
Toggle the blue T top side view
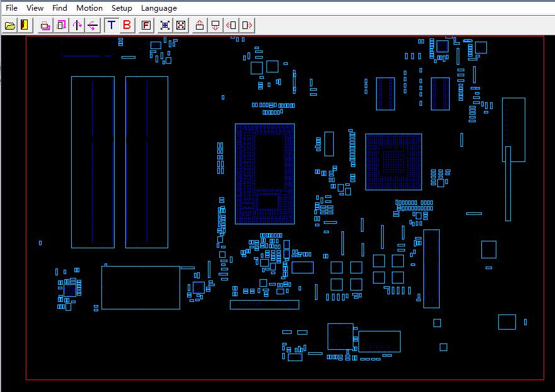(112, 25)
